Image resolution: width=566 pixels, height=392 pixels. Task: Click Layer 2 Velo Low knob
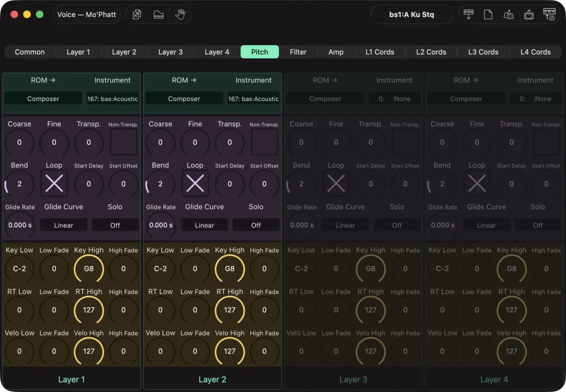click(x=160, y=351)
